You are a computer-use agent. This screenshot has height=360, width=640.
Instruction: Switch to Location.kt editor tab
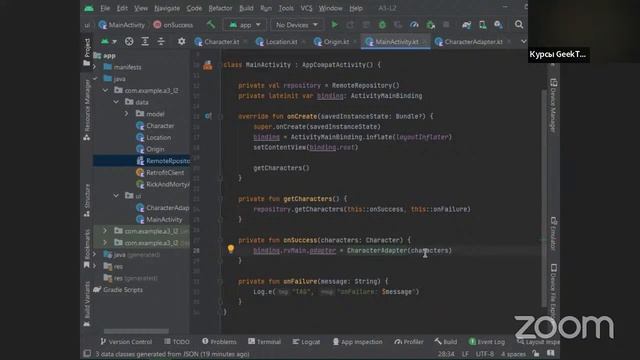click(281, 42)
